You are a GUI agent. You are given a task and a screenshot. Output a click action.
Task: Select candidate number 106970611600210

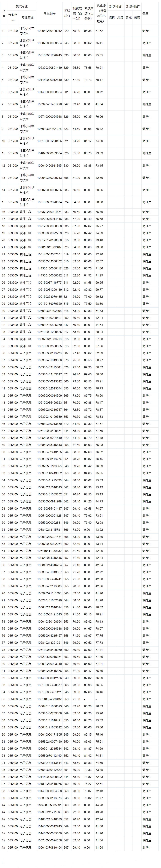[49, 339]
